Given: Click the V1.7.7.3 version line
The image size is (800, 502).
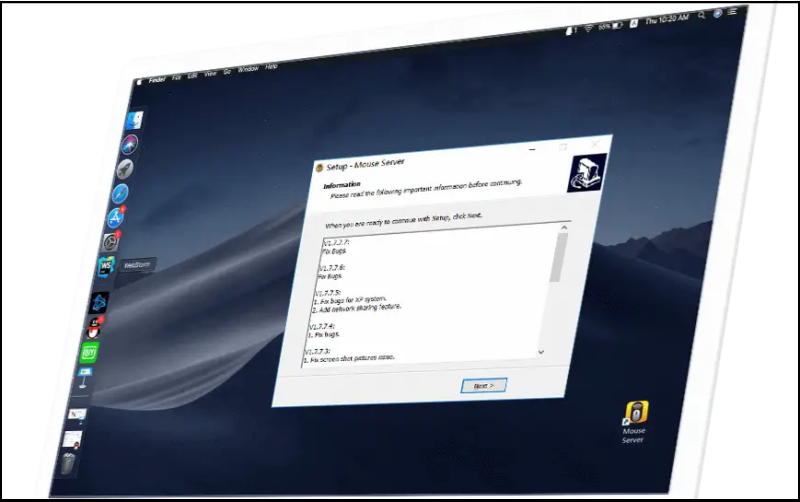Looking at the screenshot, I should [317, 352].
